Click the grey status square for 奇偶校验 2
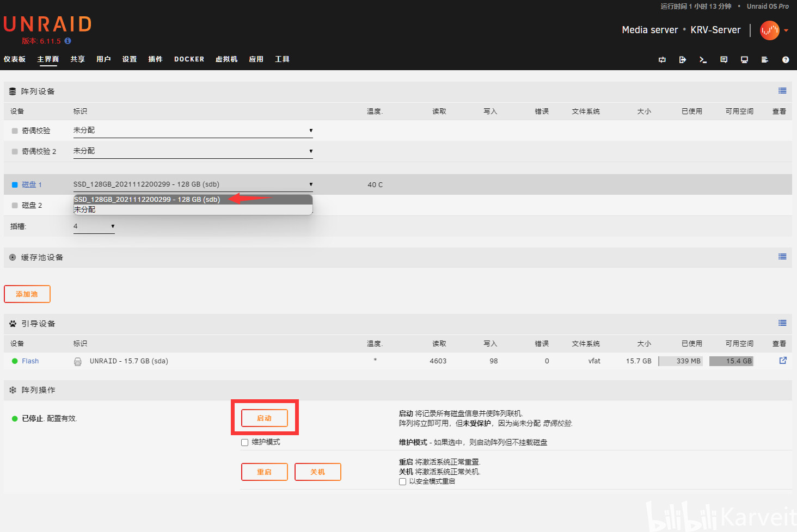Screen dimensions: 797x532 [x=15, y=152]
